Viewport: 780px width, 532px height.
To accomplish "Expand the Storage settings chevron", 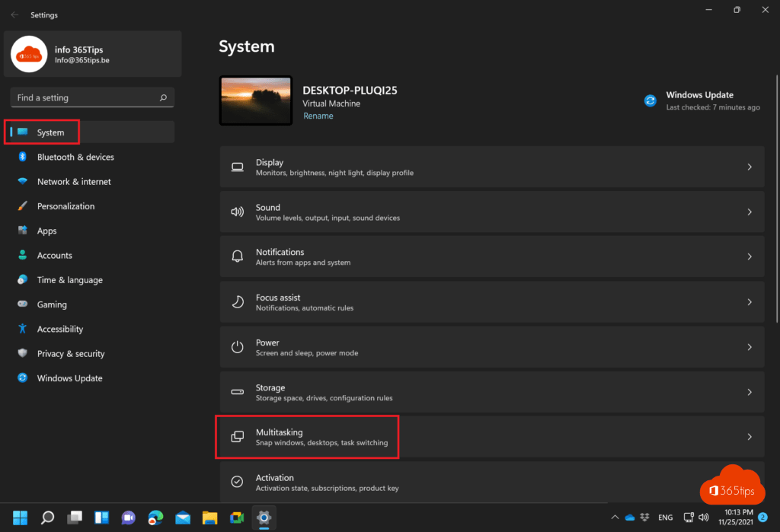I will coord(750,392).
